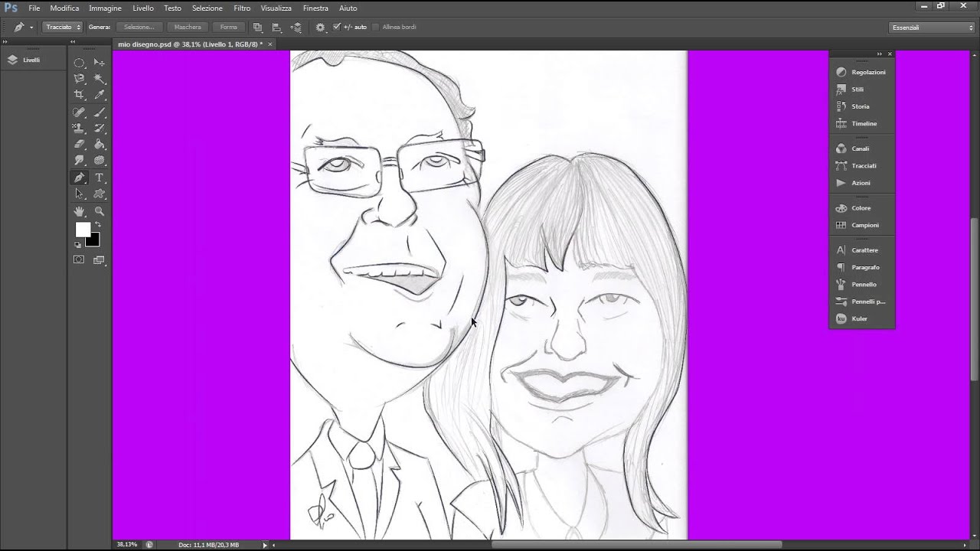Select the Type tool
Viewport: 980px width, 551px height.
[x=99, y=178]
